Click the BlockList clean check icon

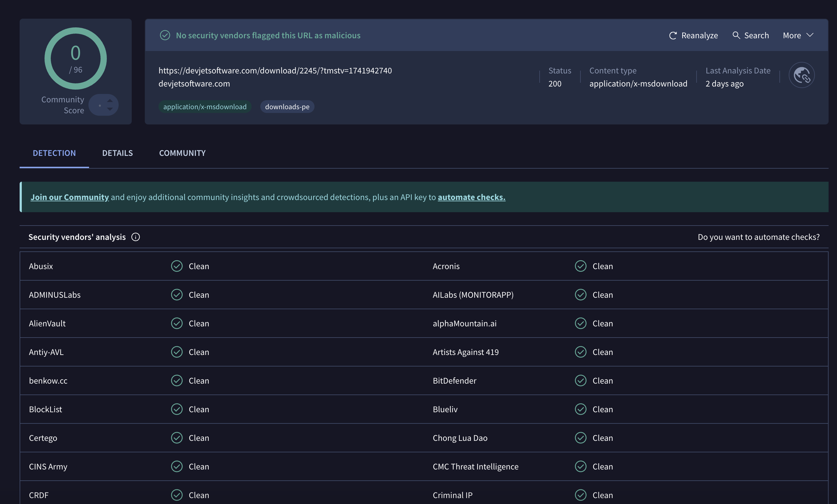pyautogui.click(x=177, y=409)
